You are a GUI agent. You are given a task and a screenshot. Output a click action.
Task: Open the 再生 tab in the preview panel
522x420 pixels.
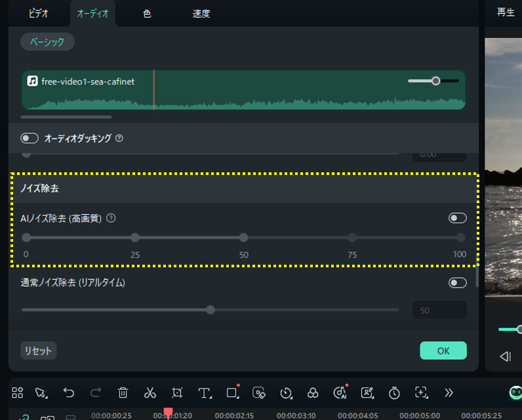506,12
